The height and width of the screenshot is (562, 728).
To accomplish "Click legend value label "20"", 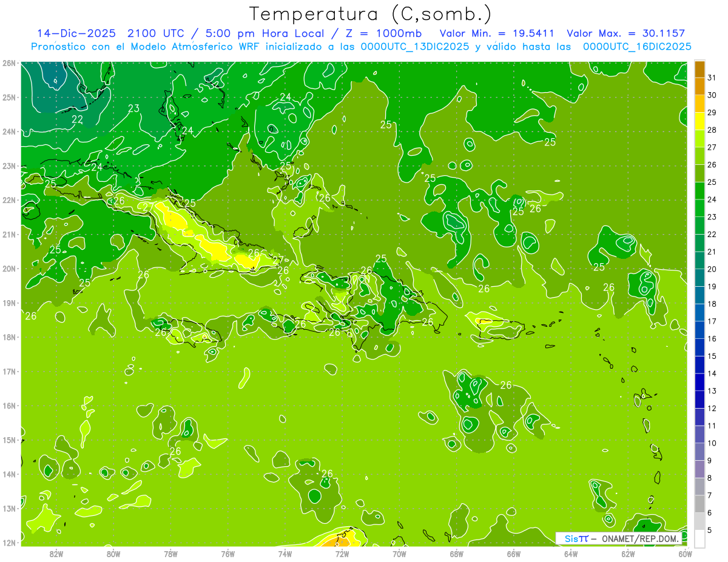I will pyautogui.click(x=712, y=269).
